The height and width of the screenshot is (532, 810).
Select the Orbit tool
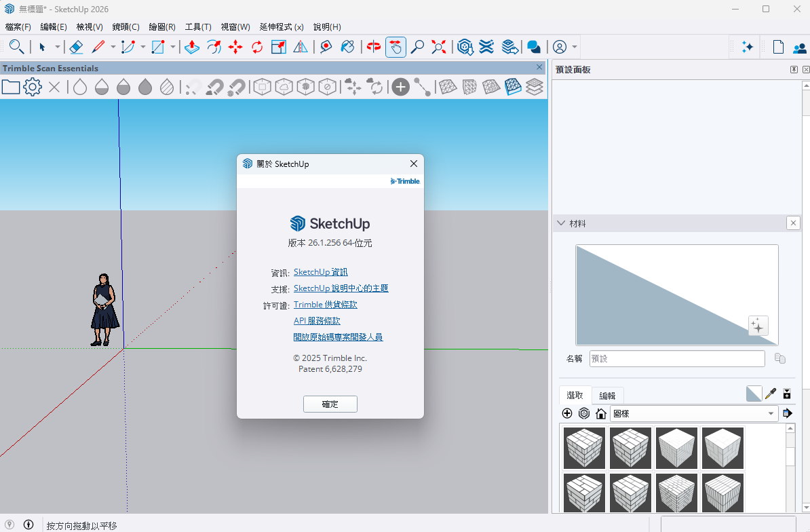[373, 47]
